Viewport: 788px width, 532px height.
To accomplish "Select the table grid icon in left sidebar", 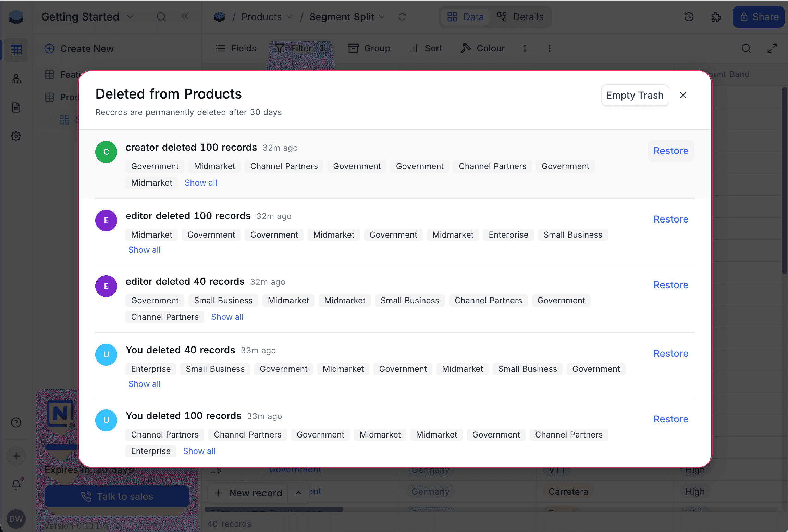I will pos(16,50).
